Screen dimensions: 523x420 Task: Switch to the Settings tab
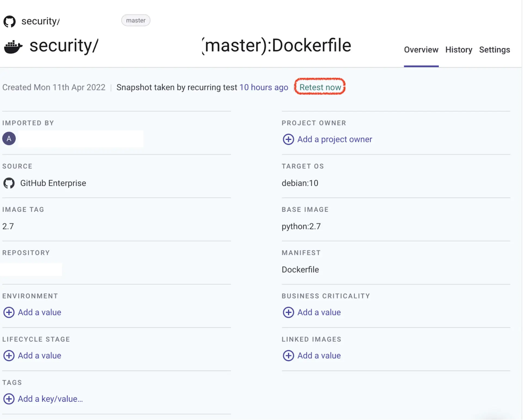pos(494,50)
